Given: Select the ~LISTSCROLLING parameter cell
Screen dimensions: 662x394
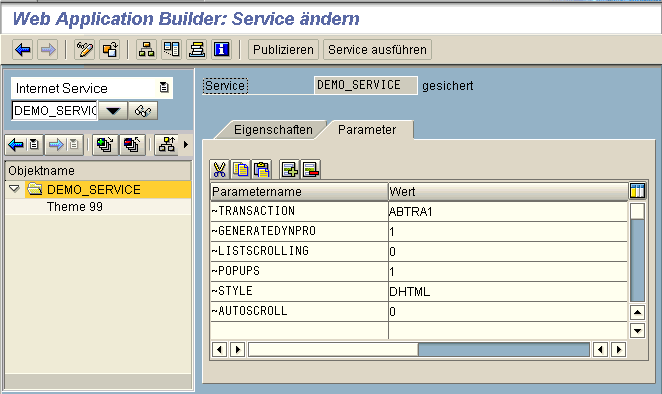Looking at the screenshot, I should coord(299,251).
